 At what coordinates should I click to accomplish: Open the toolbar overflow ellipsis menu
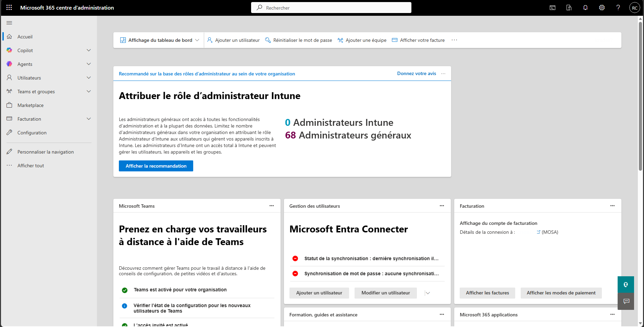454,40
